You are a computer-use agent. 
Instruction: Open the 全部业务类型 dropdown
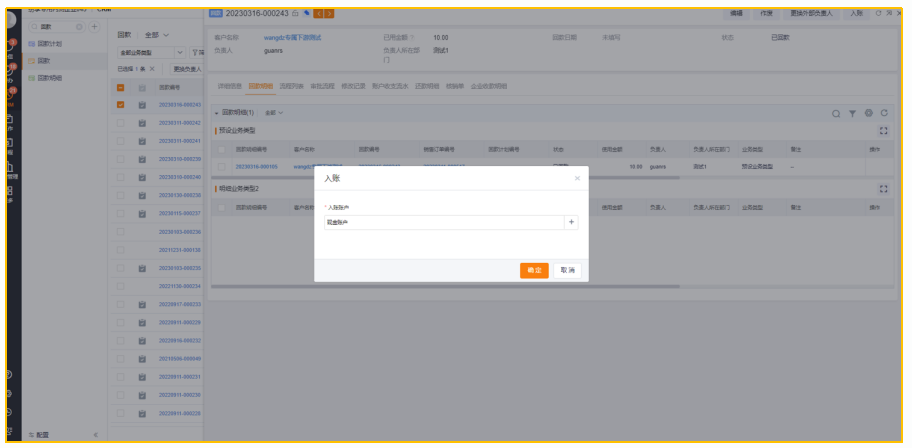(x=151, y=52)
